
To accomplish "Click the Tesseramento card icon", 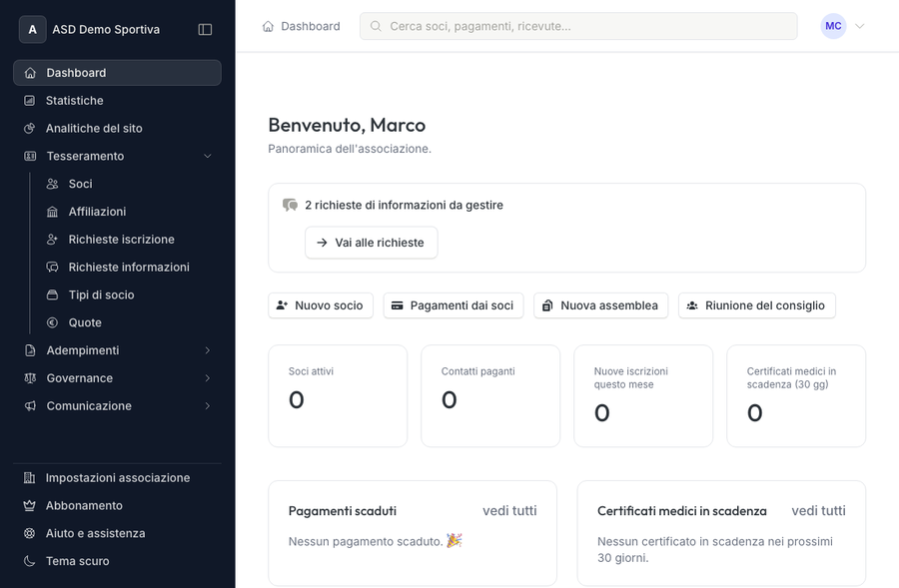I will 30,156.
